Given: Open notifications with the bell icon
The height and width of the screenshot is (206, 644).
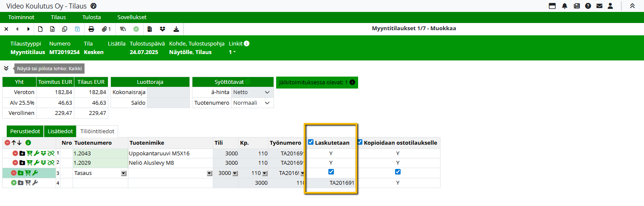Looking at the screenshot, I should tap(565, 6).
